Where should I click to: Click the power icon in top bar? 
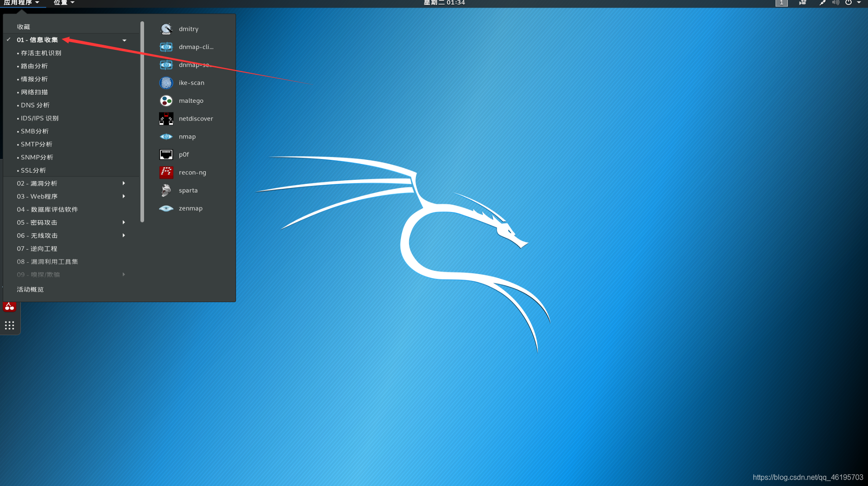[849, 3]
